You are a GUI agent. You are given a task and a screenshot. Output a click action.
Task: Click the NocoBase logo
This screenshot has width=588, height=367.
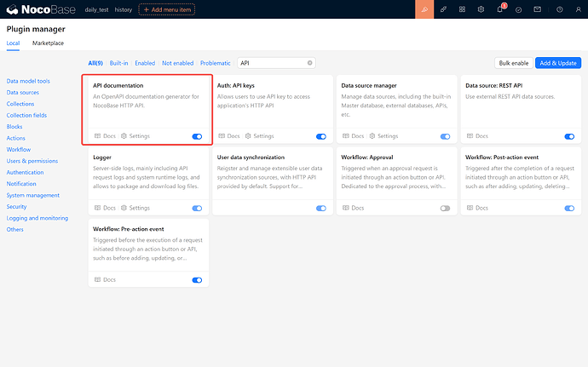tap(41, 9)
